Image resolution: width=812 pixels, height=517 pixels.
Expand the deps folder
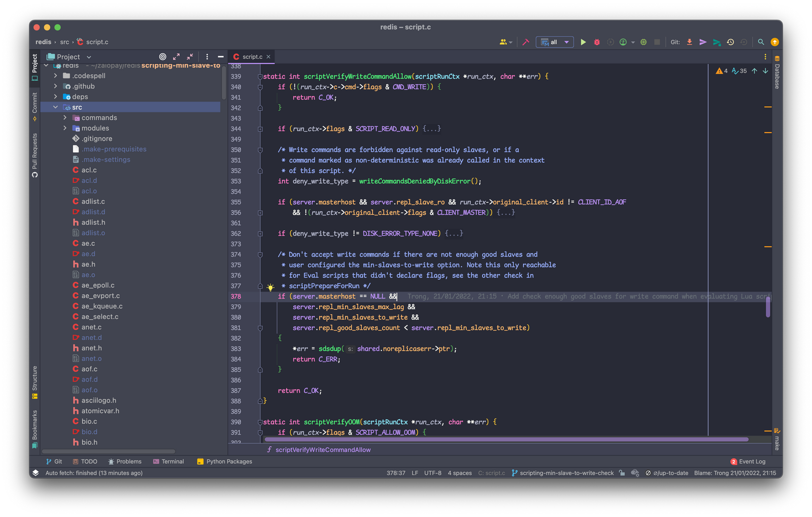click(x=55, y=96)
